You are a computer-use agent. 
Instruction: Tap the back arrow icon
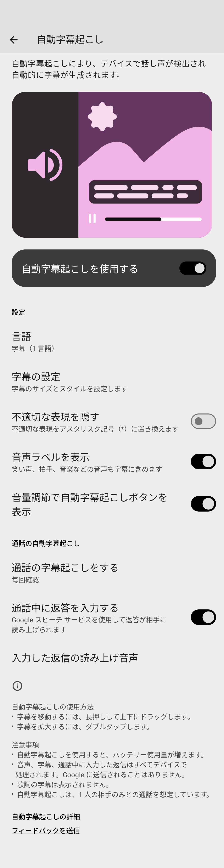[14, 40]
